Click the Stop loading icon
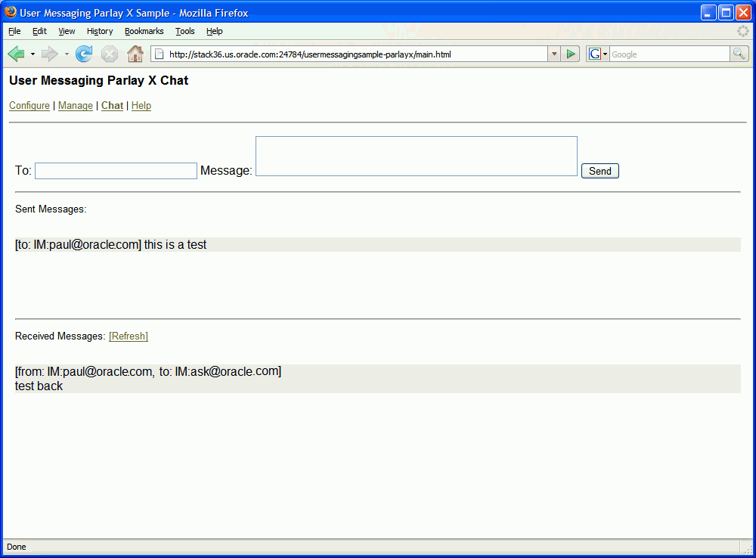Image resolution: width=756 pixels, height=558 pixels. coord(110,54)
